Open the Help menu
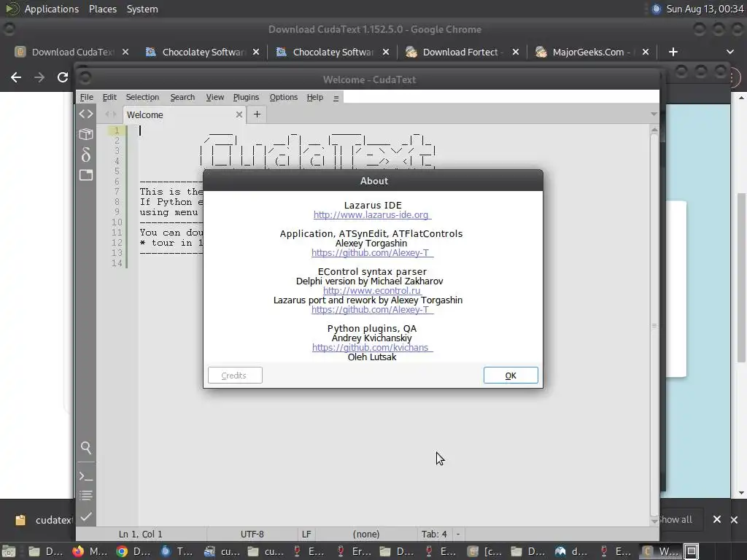This screenshot has width=747, height=560. click(315, 97)
